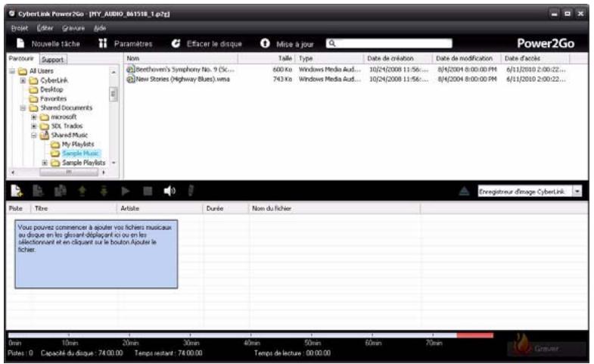The width and height of the screenshot is (594, 364).
Task: Open the Projet menu
Action: point(20,28)
